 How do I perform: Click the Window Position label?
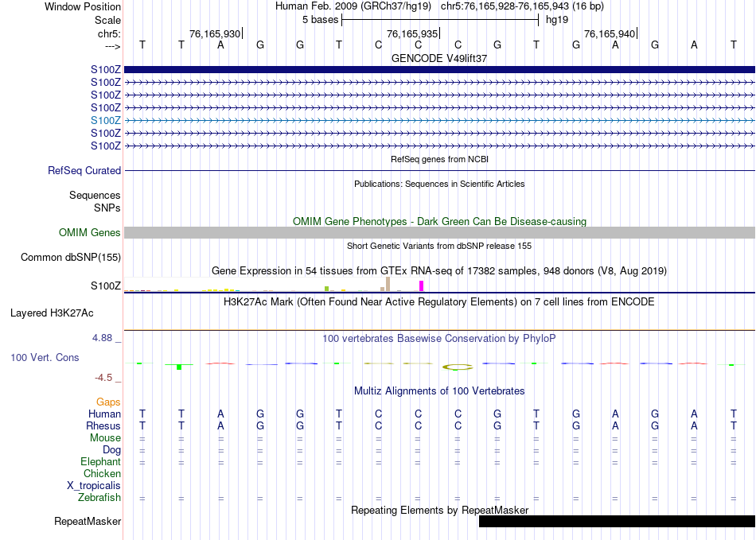click(x=83, y=6)
